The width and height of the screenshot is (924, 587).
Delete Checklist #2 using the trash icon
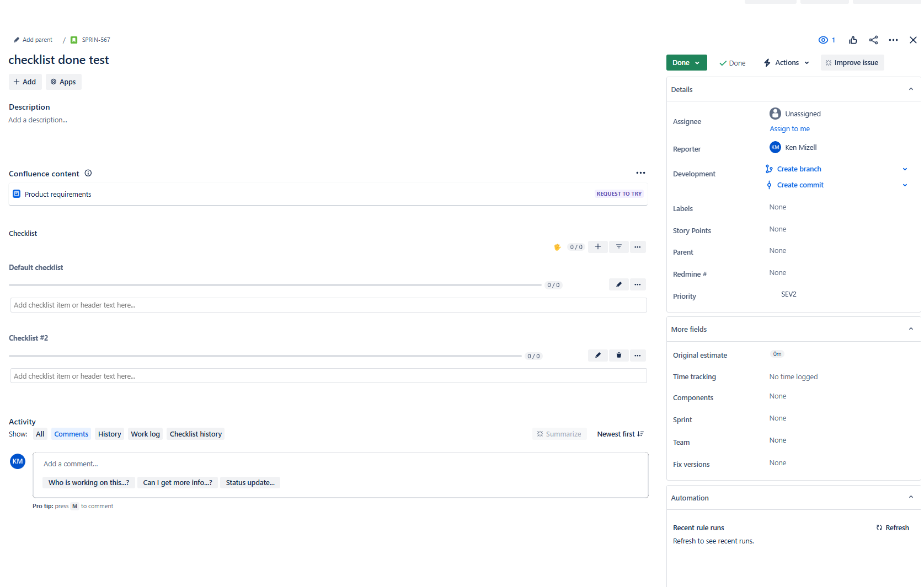(618, 356)
